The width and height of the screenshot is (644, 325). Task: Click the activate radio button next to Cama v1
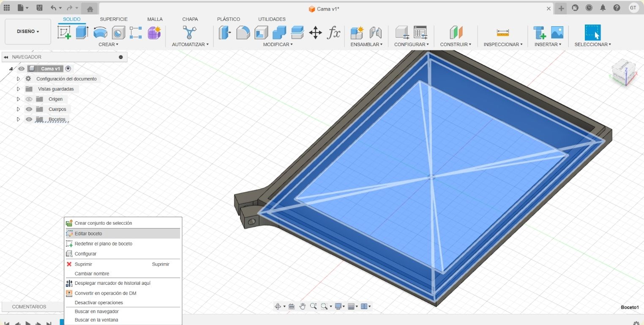pos(68,69)
